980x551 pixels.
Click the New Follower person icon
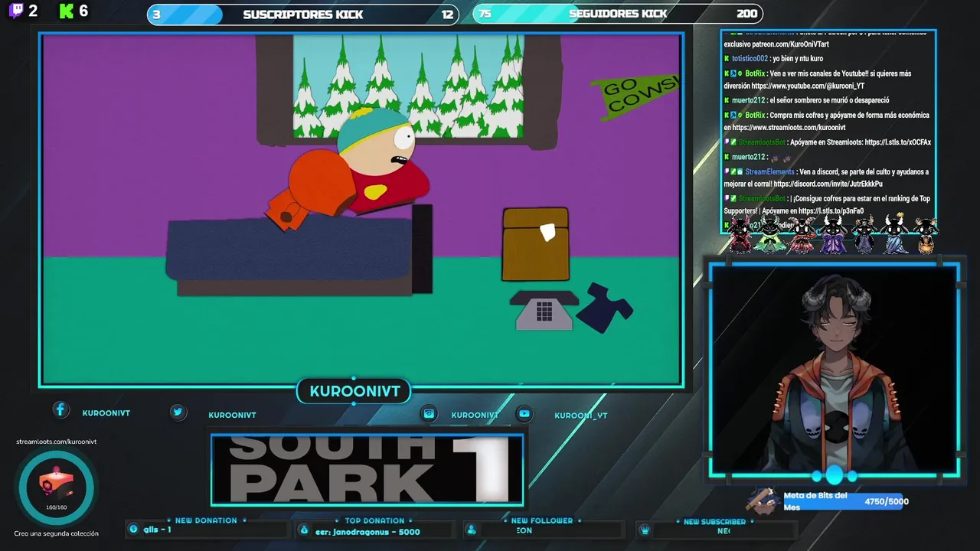pos(472,530)
